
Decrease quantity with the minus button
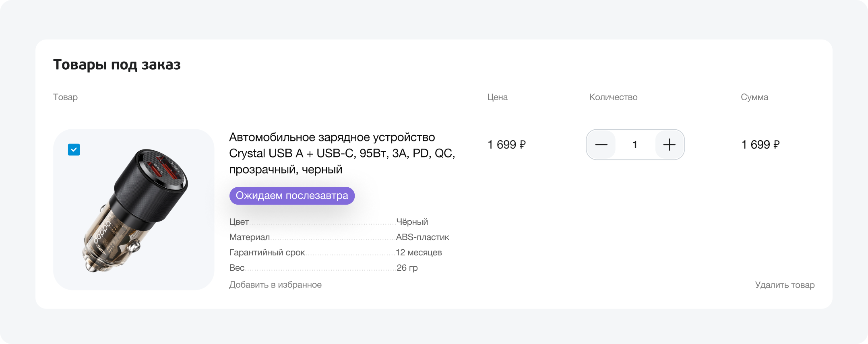tap(601, 145)
